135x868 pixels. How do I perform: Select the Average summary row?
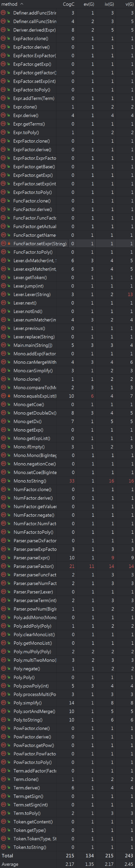point(67,864)
